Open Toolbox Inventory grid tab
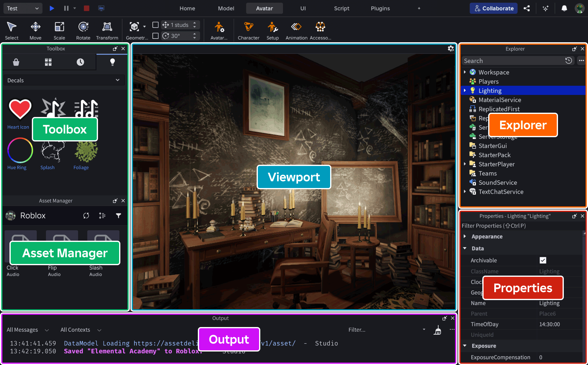This screenshot has height=365, width=588. (x=48, y=62)
